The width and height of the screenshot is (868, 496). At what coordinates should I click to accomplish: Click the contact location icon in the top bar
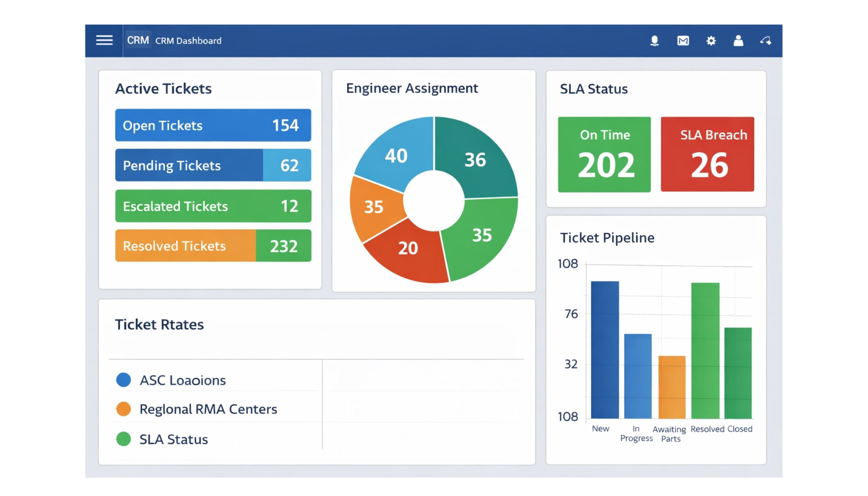click(x=655, y=41)
